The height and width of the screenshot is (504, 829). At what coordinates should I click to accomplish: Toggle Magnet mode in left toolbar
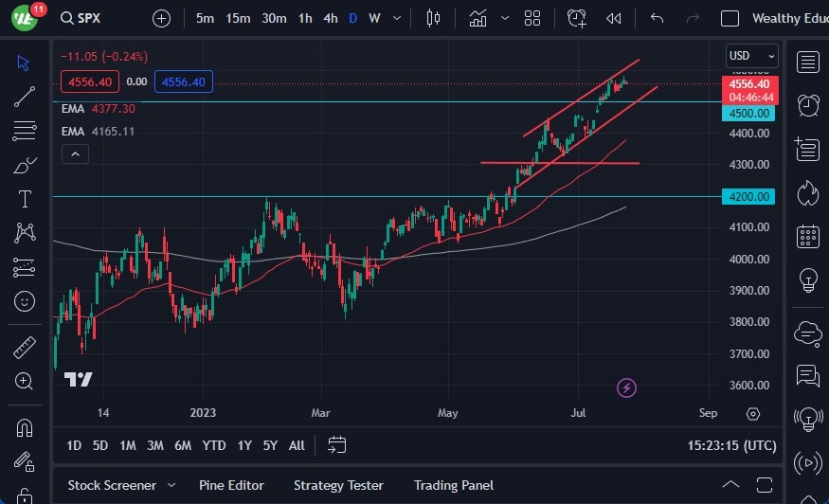pos(25,428)
